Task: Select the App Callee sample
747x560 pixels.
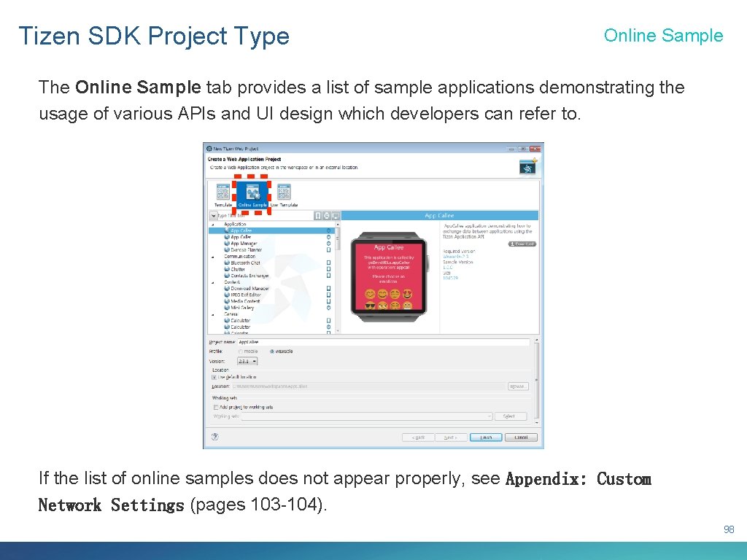Action: click(271, 230)
